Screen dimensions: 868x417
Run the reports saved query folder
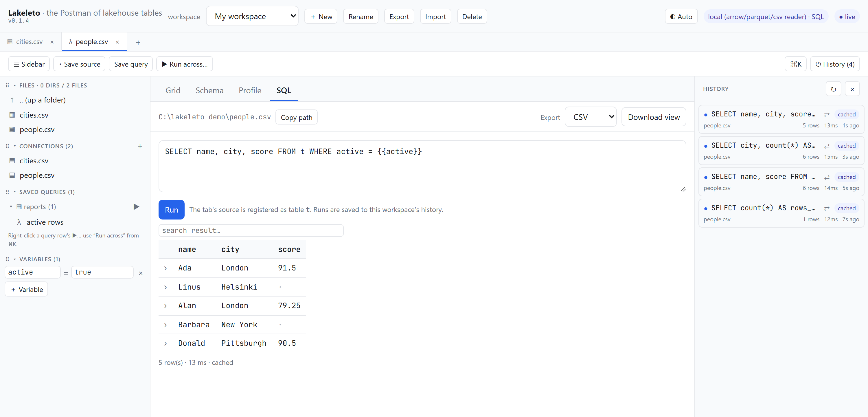pyautogui.click(x=136, y=206)
